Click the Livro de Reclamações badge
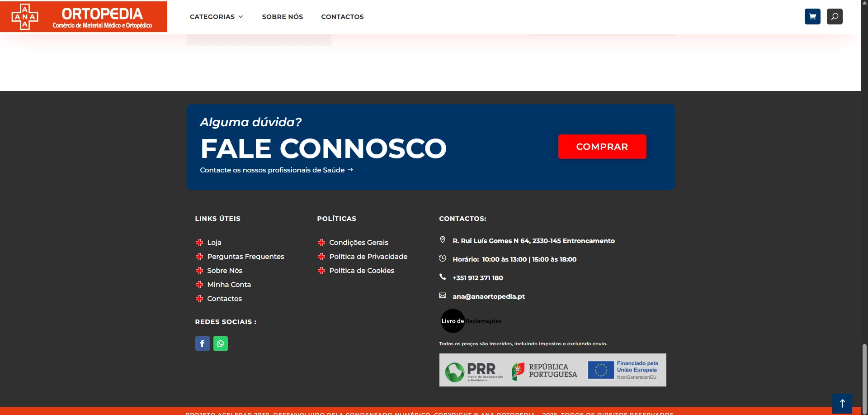 (471, 321)
